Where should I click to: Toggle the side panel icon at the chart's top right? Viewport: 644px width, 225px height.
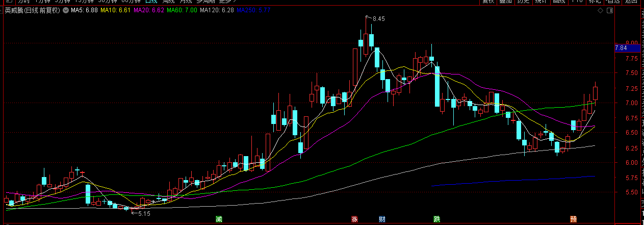point(610,10)
